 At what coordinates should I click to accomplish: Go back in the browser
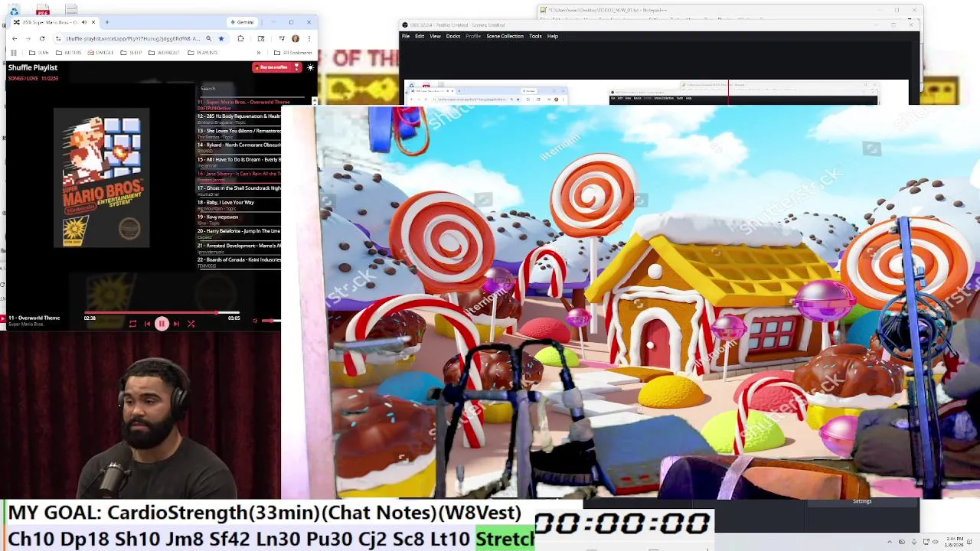(15, 38)
